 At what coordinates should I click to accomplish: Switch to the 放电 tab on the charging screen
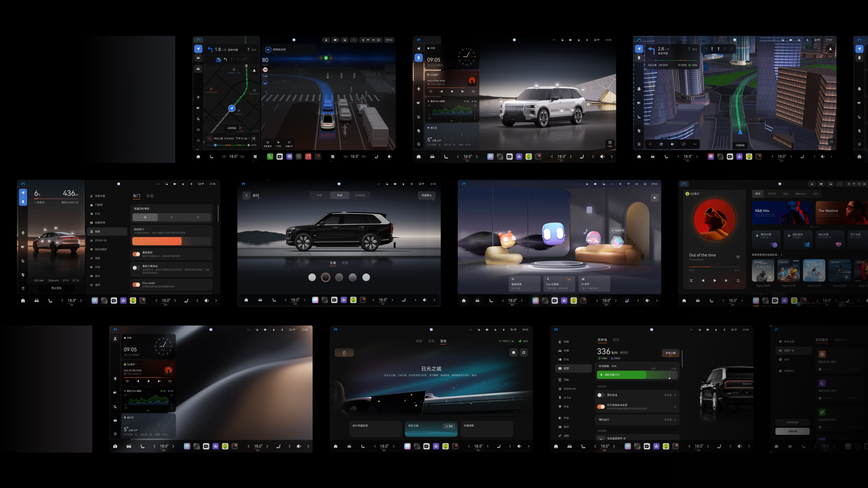point(616,340)
